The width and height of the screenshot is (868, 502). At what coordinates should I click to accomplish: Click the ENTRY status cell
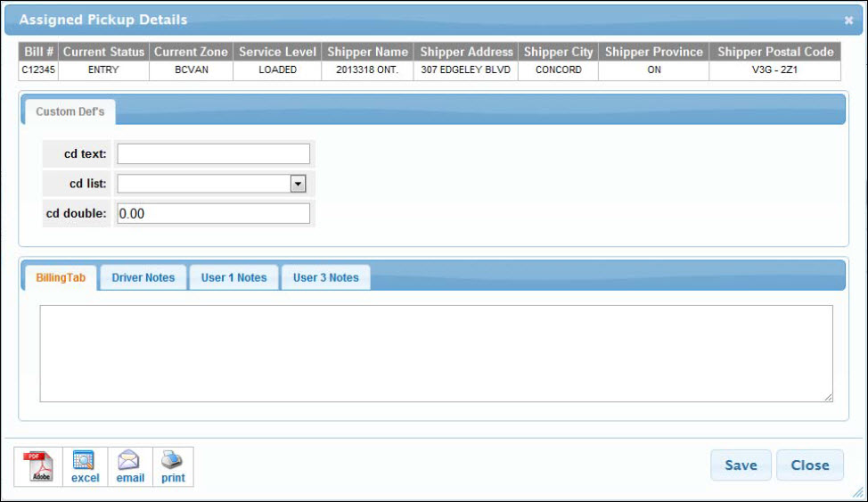(103, 70)
